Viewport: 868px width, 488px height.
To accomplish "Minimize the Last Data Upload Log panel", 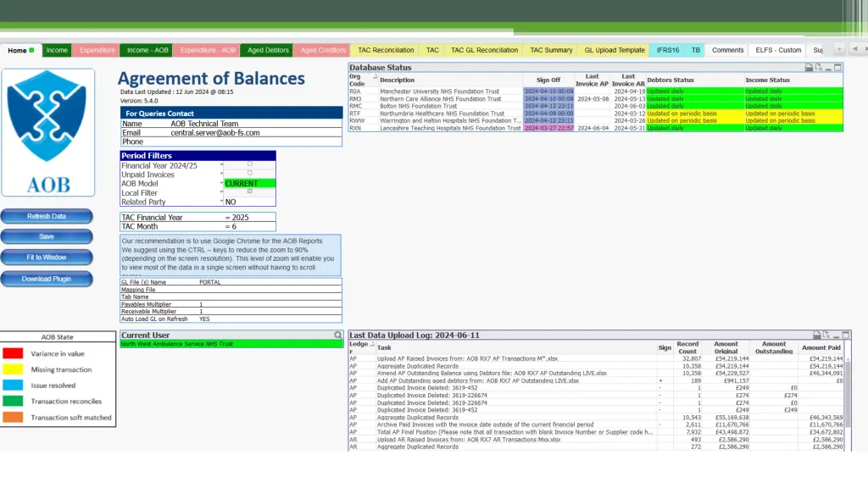I will coord(836,335).
